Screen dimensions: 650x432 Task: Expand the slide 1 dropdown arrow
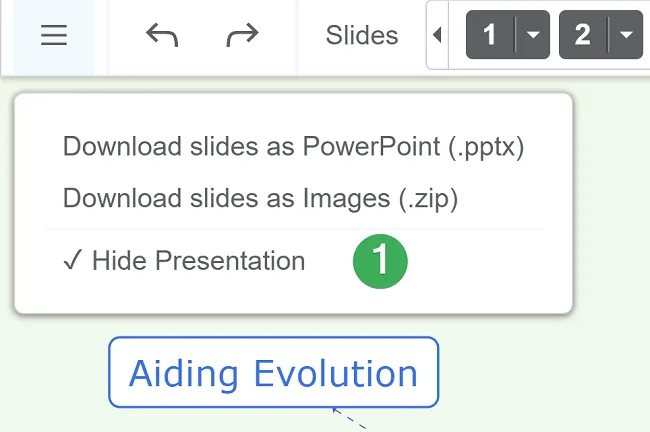[x=533, y=36]
